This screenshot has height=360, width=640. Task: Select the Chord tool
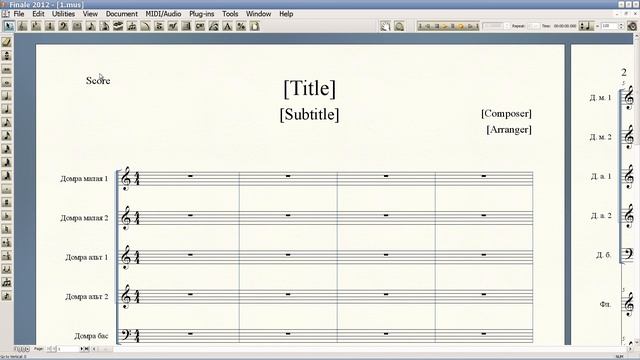click(x=200, y=26)
